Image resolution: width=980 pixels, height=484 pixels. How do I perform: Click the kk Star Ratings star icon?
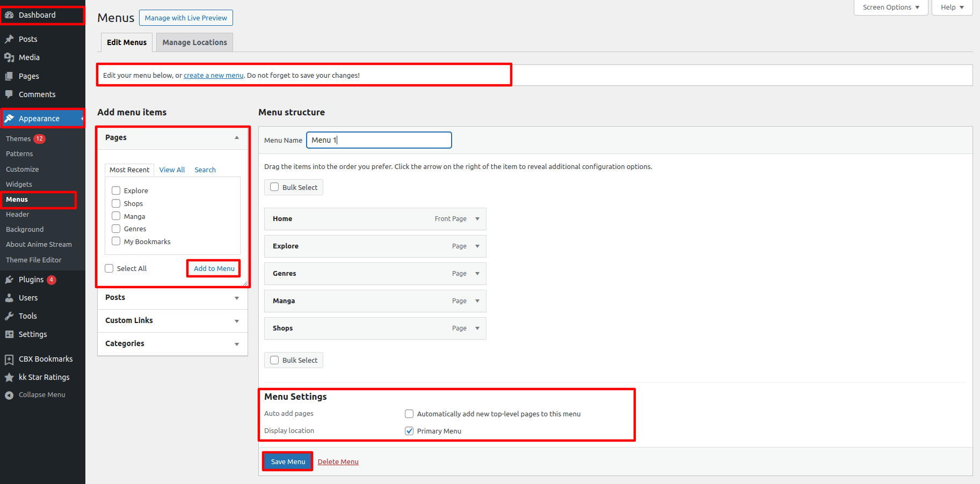[9, 377]
